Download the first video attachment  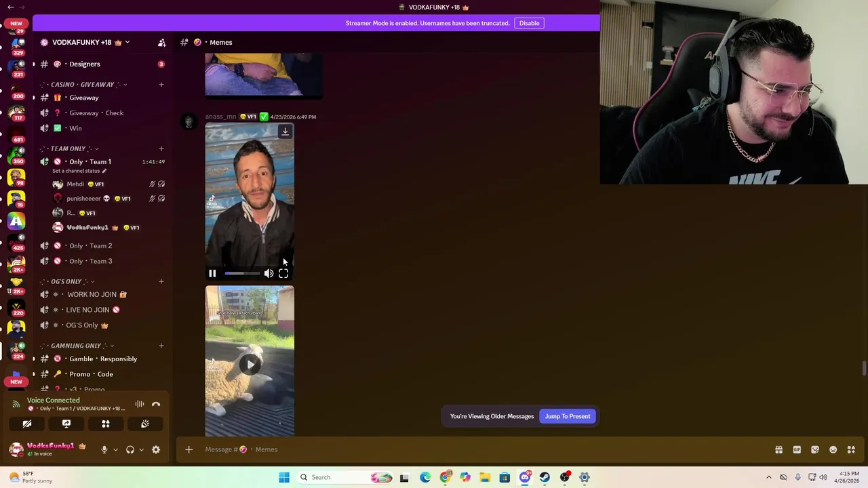coord(285,131)
